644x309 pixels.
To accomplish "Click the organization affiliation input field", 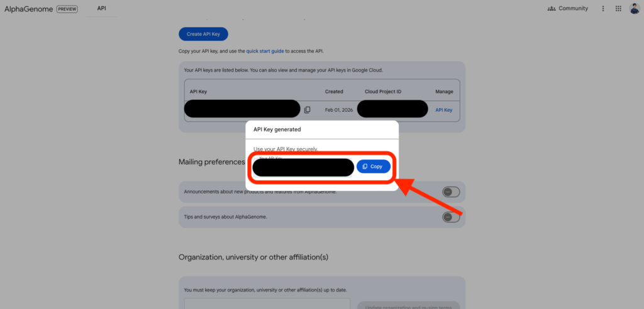I will (x=267, y=304).
